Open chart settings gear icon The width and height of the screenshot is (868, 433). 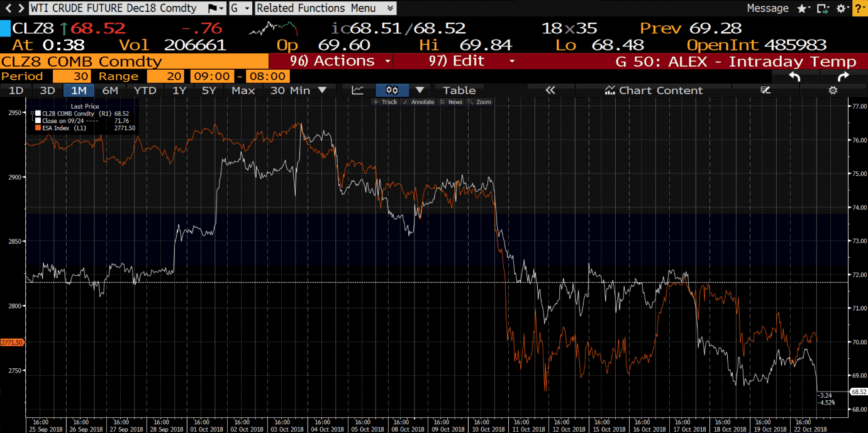point(833,90)
